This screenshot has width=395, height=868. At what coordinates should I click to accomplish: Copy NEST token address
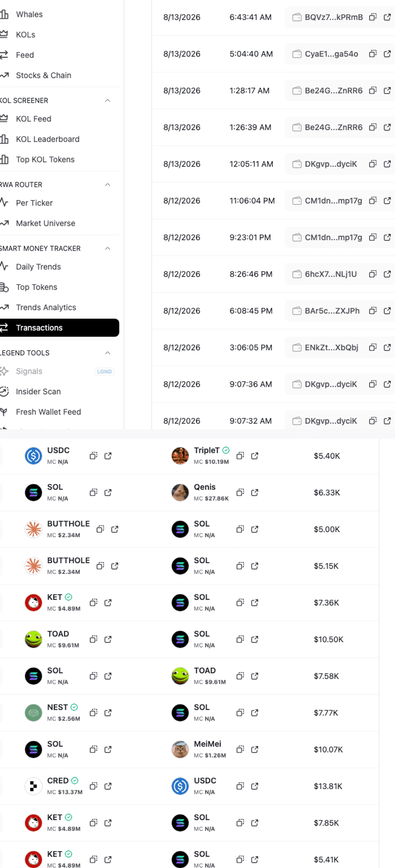(93, 713)
